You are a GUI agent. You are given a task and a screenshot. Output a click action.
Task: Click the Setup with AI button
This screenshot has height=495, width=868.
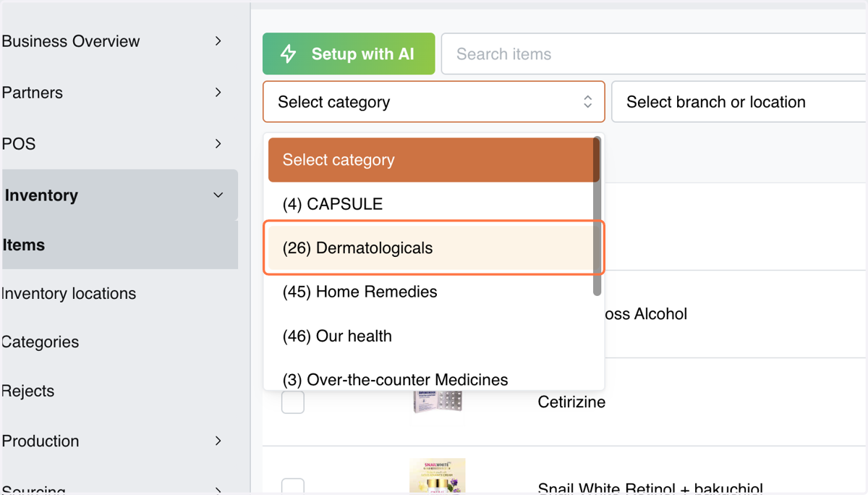[349, 54]
